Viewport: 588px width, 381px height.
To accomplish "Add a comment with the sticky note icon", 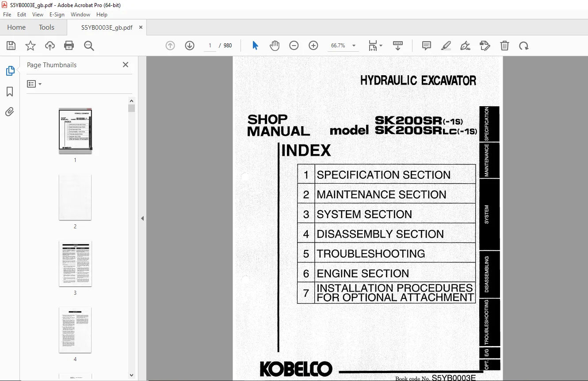I will 427,46.
